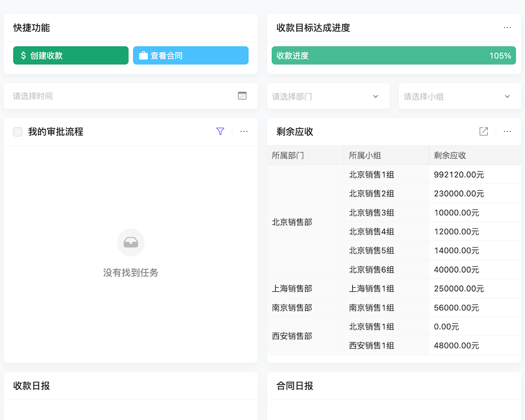Open the ellipsis menu on 收款目标达成进度 panel
The width and height of the screenshot is (525, 420).
click(507, 27)
